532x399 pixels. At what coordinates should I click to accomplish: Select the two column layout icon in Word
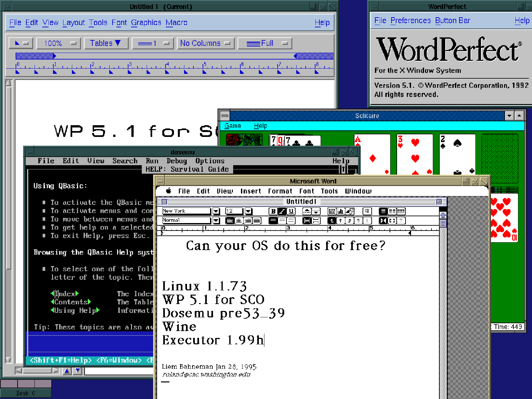point(392,211)
